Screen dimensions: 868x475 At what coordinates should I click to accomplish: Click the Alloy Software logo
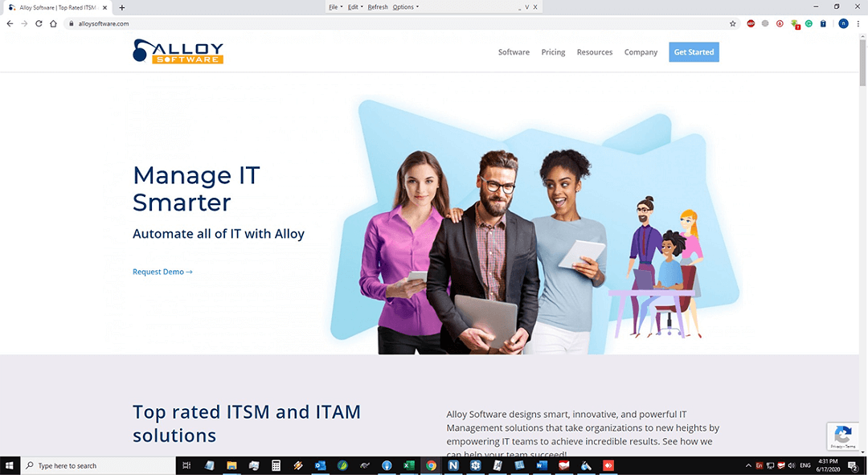(x=178, y=51)
